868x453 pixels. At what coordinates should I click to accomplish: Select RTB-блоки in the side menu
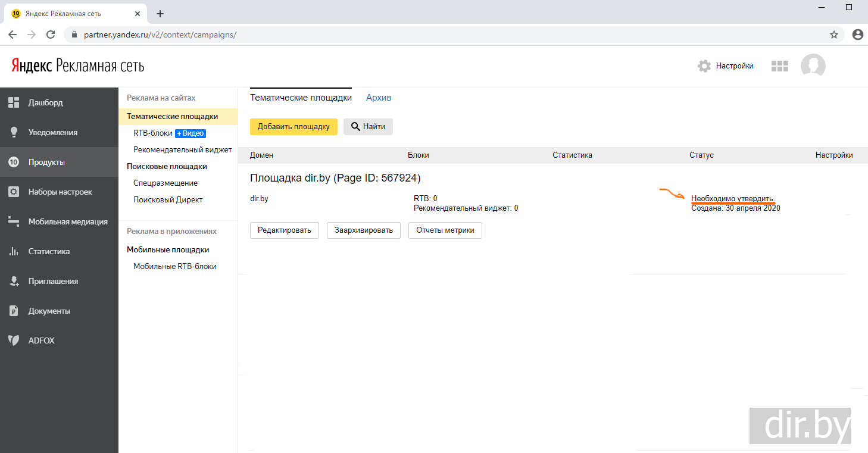(153, 133)
